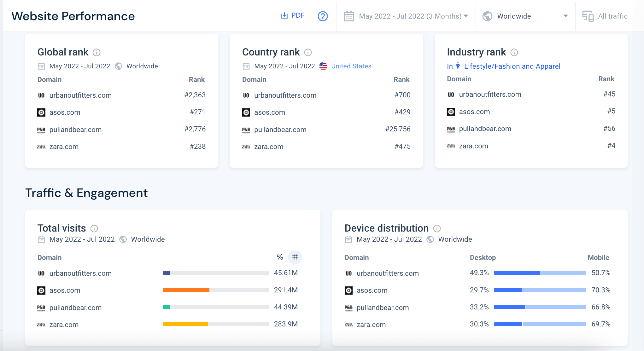Select zara.com in Total visits list
Screen dimensions: 644x351
[x=64, y=325]
